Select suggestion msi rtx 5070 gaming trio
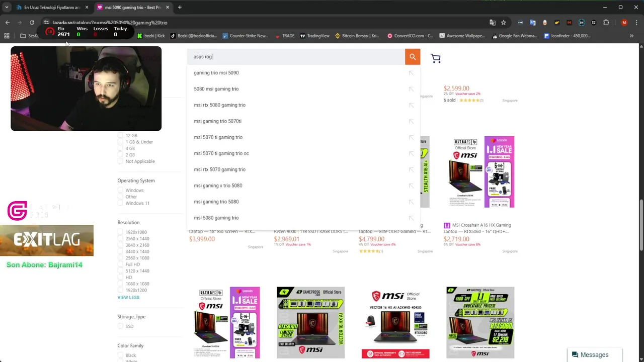The height and width of the screenshot is (362, 644). pos(219,169)
